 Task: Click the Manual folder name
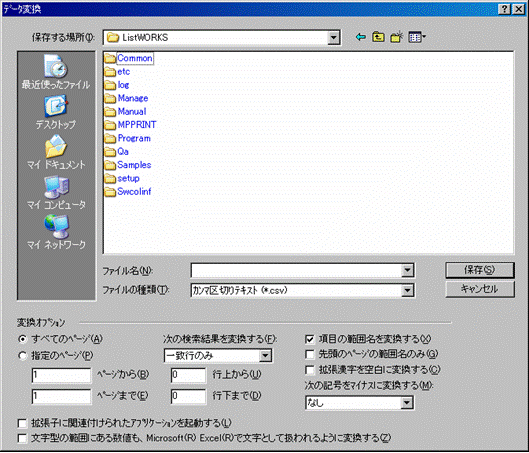click(132, 112)
